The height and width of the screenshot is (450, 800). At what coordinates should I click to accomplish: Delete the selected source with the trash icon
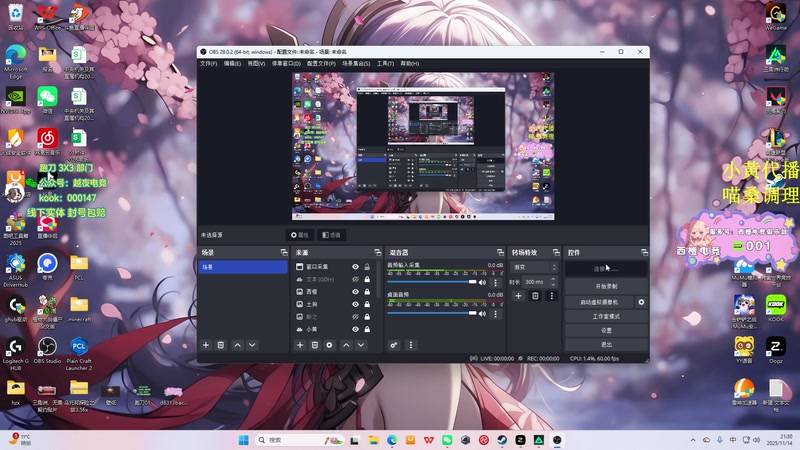315,344
